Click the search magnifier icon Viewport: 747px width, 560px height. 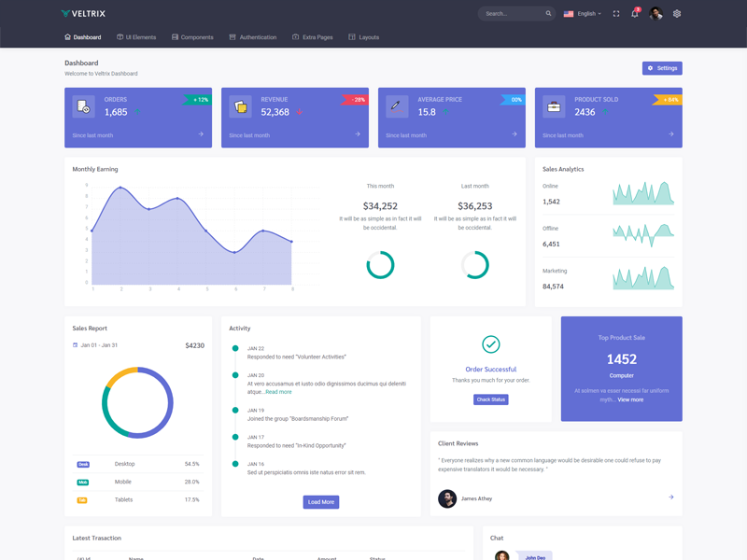[x=549, y=14]
